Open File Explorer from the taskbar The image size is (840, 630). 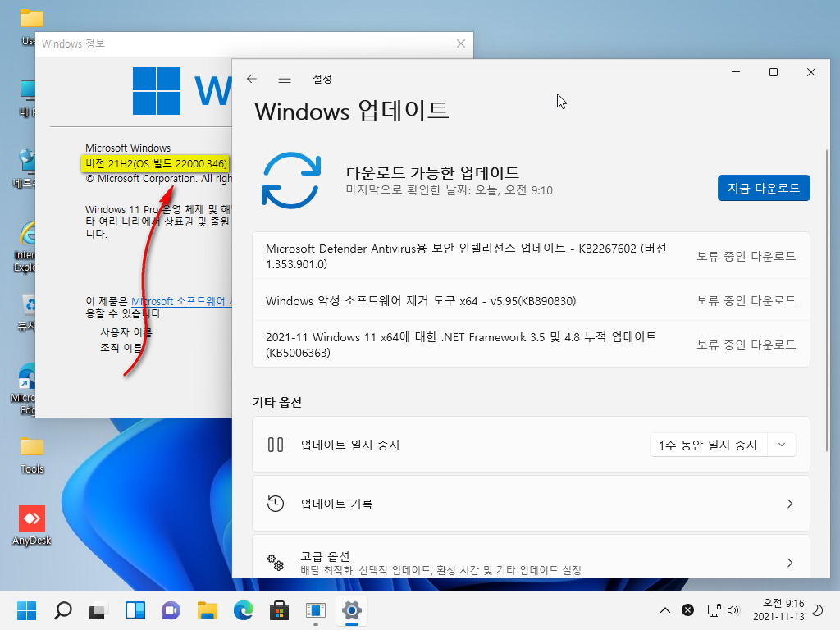[x=208, y=610]
